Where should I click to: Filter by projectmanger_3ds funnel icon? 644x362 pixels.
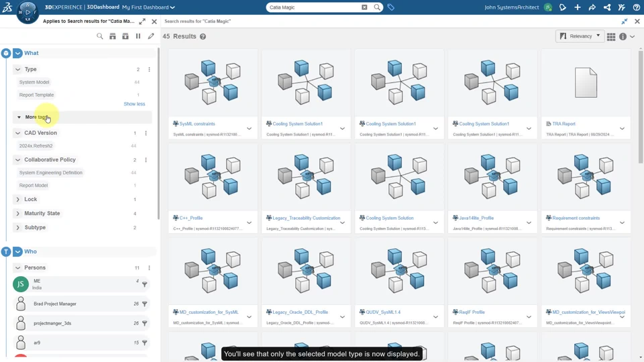(145, 323)
